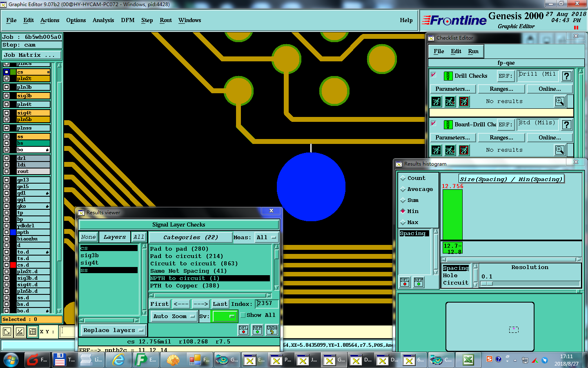Select the Sum radio option
The width and height of the screenshot is (588, 368).
(403, 200)
